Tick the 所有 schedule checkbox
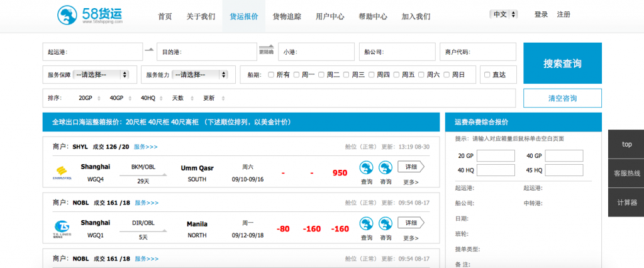 [271, 75]
